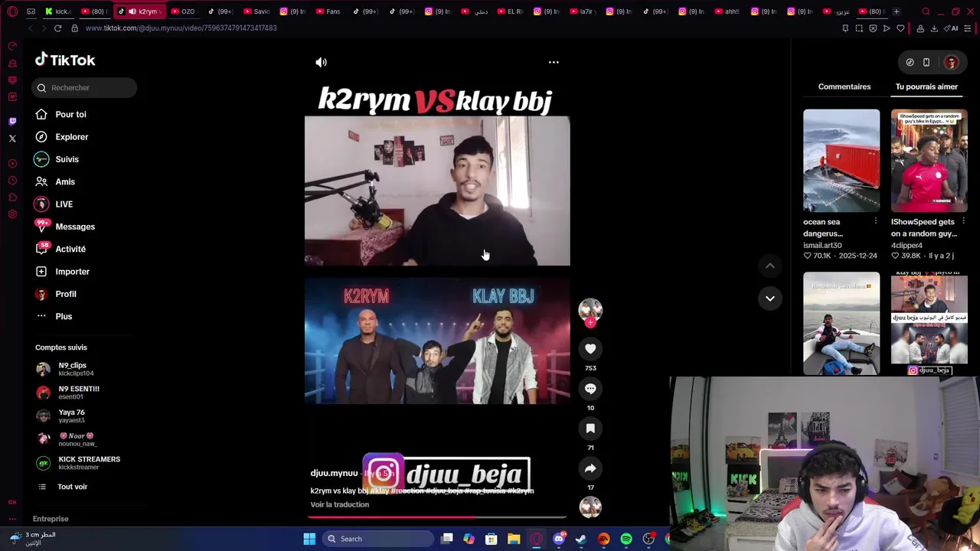Follow the creator with the red plus badge
Viewport: 980px width, 551px height.
[590, 323]
